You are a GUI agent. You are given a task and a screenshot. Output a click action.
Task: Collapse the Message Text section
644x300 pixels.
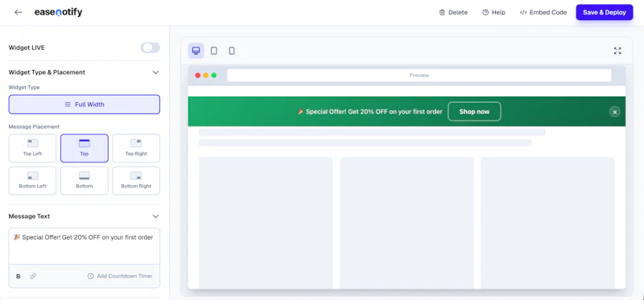(x=155, y=216)
